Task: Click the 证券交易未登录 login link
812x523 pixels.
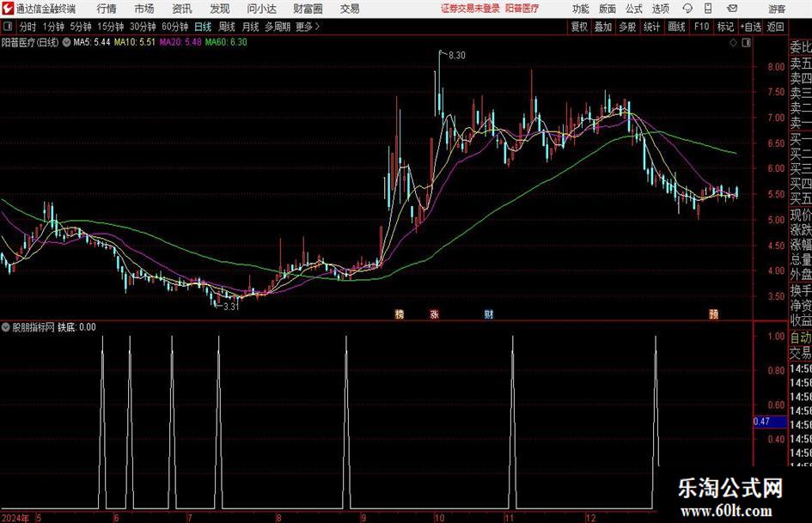Action: coord(470,9)
